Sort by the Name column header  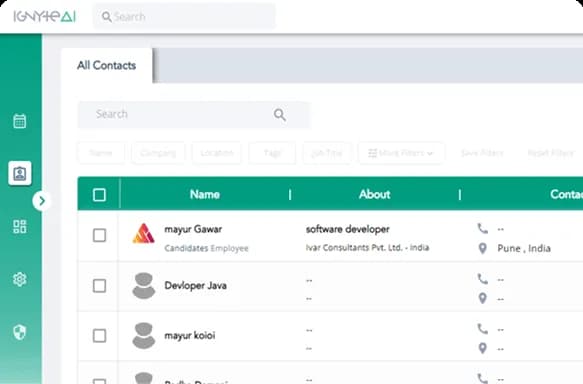click(x=204, y=194)
